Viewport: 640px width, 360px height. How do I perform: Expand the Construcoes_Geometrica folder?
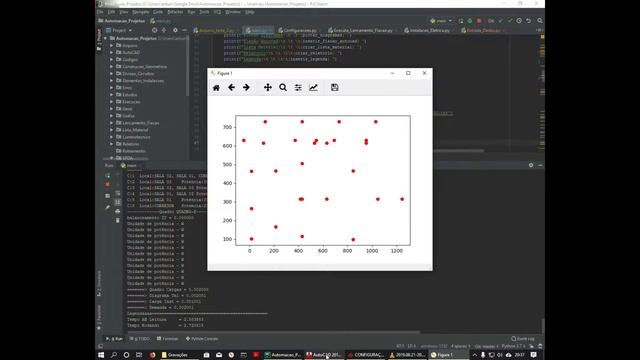pos(111,67)
